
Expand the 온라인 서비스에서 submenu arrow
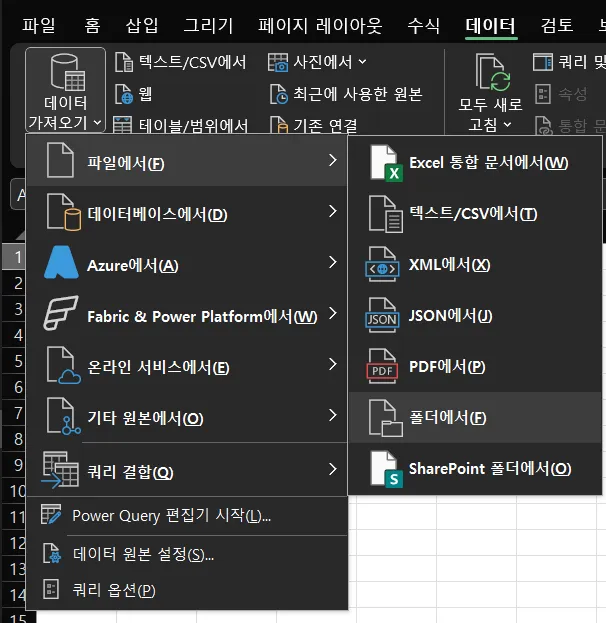coord(332,365)
